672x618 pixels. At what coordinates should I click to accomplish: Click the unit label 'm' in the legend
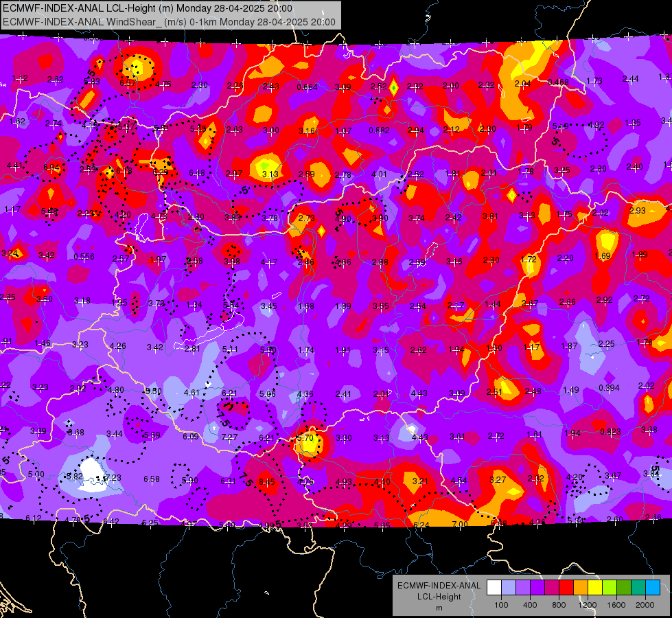coord(439,608)
